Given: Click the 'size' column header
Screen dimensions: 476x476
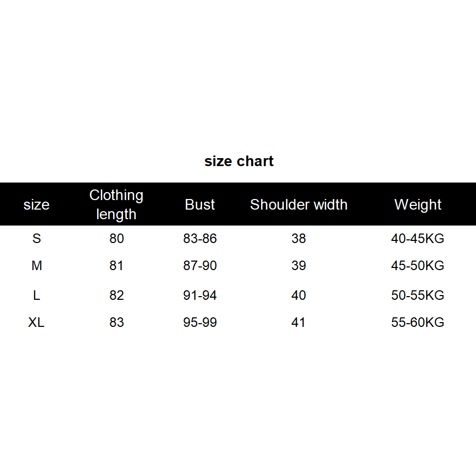Looking at the screenshot, I should pos(37,205).
